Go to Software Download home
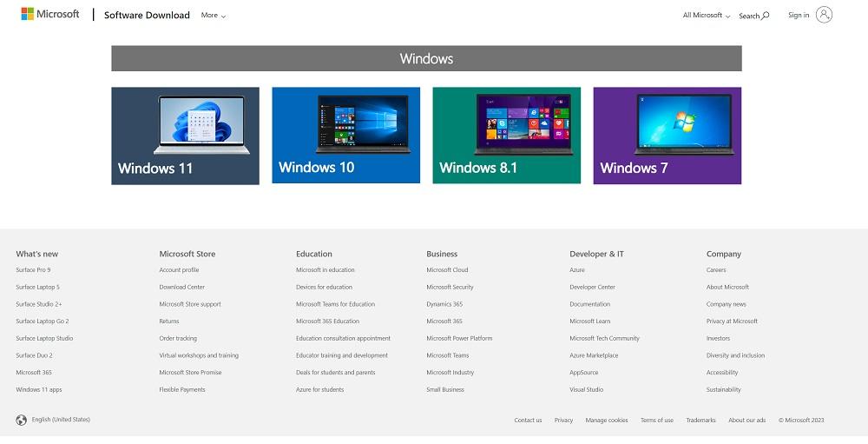The width and height of the screenshot is (868, 444). (147, 15)
